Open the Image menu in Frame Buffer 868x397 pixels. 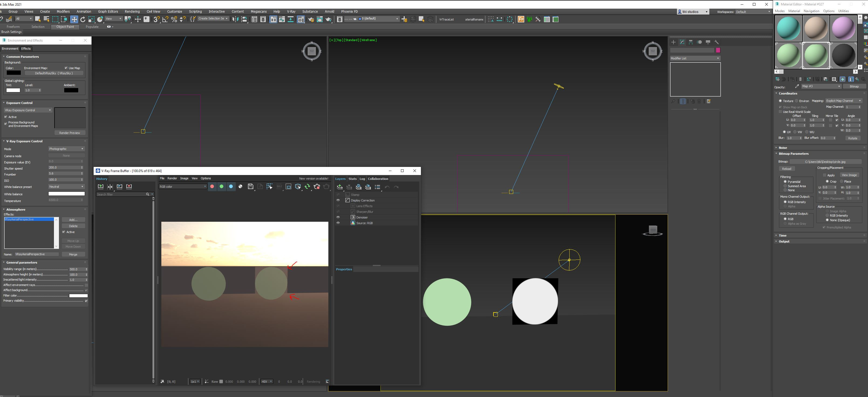tap(184, 179)
